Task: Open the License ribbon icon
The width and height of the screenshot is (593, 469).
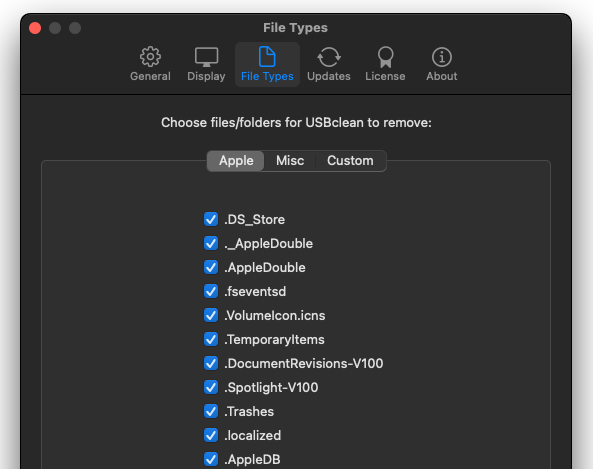Action: click(385, 57)
